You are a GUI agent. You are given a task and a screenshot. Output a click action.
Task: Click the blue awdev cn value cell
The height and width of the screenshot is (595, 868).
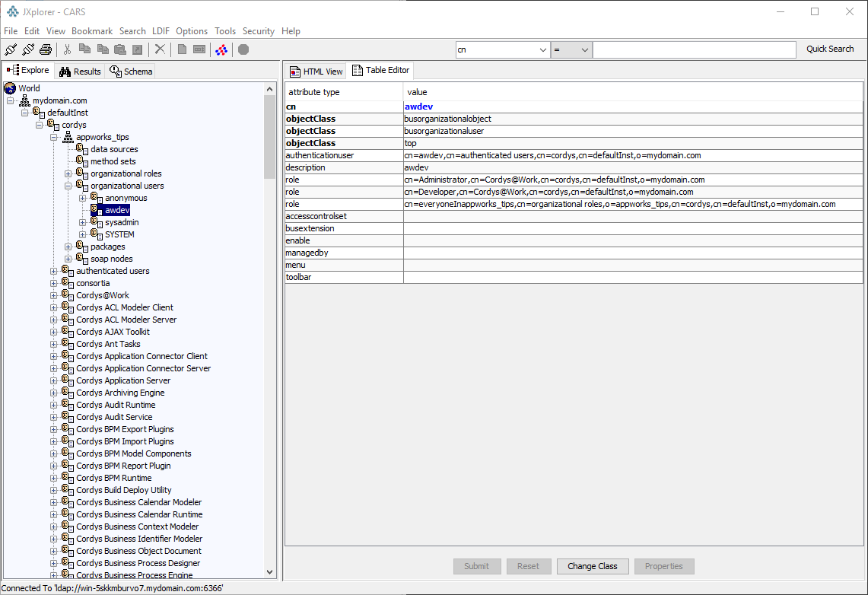(633, 107)
